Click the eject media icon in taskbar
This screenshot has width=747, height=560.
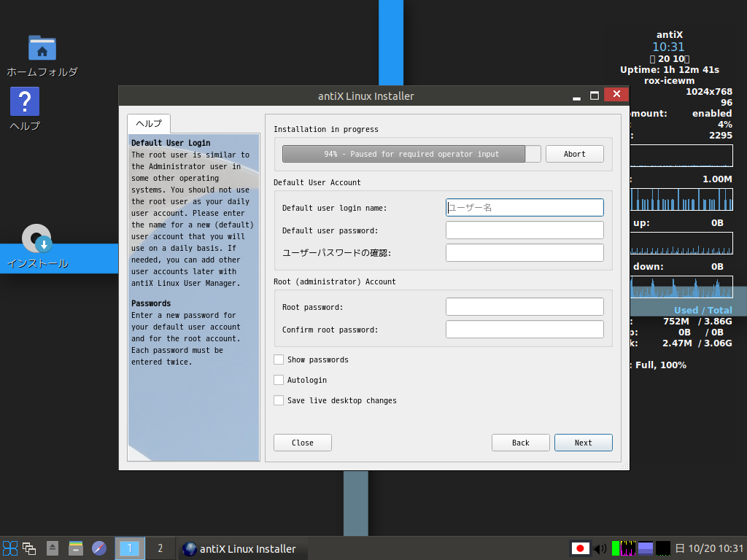(53, 548)
